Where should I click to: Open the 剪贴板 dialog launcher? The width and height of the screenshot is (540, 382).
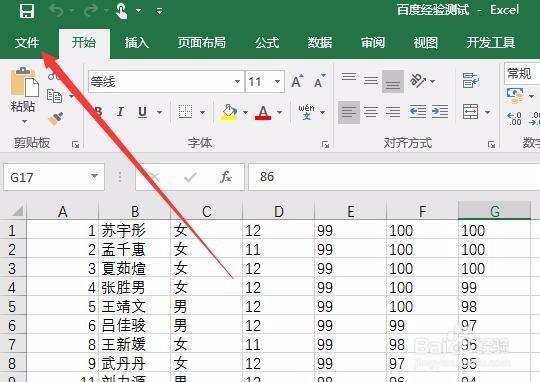[75, 145]
